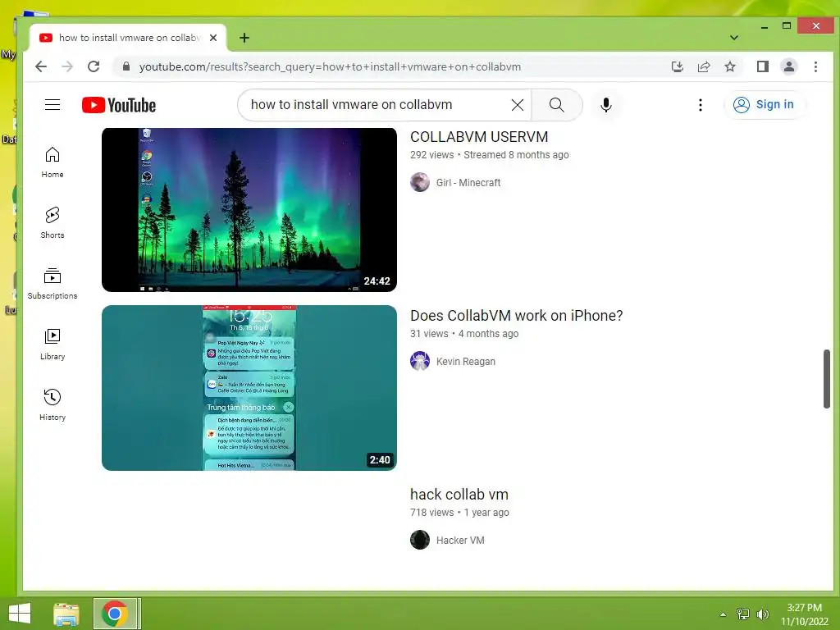Close the YouTube search results tab
Image resolution: width=840 pixels, height=630 pixels.
click(x=213, y=38)
